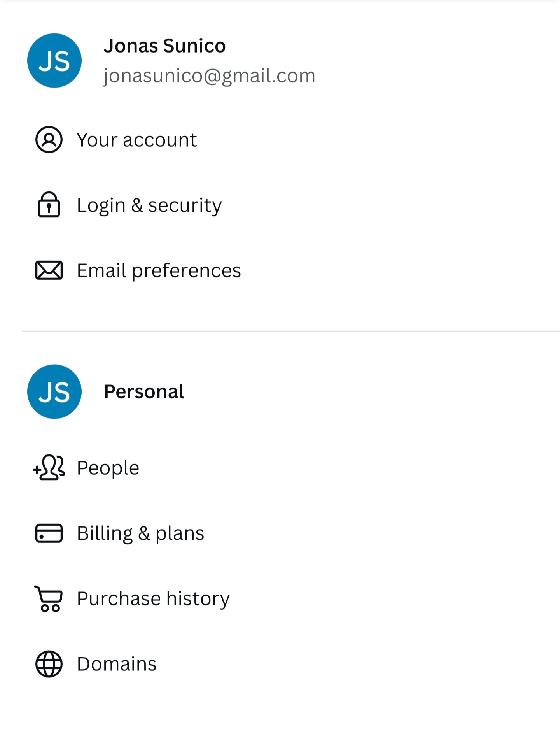Tap the JS avatar next to Jonas Sunico
560x735 pixels.
[x=54, y=61]
